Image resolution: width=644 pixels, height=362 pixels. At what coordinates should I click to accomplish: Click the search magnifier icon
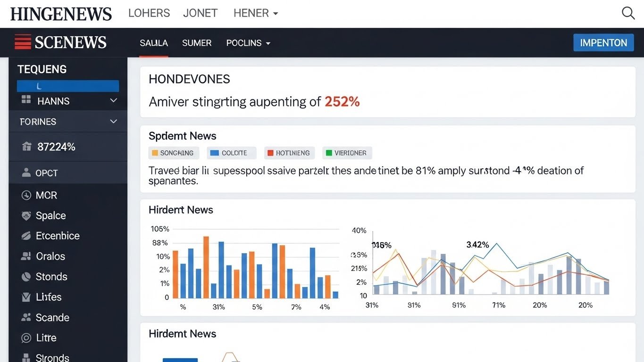pos(628,13)
